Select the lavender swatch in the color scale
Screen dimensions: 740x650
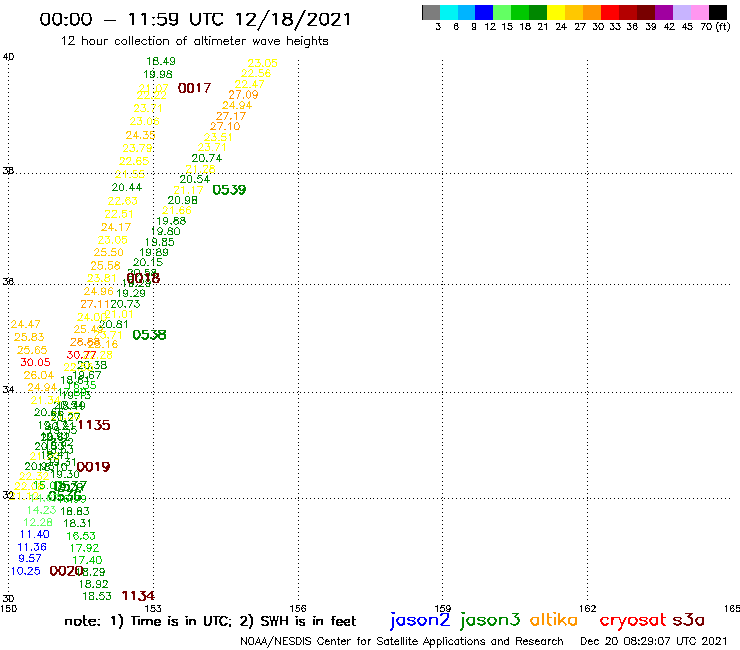[682, 13]
